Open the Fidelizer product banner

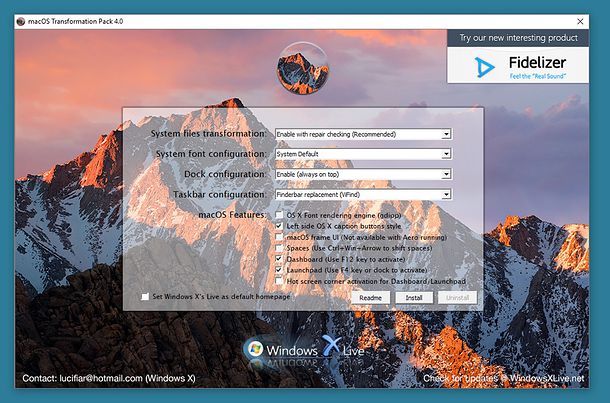coord(518,65)
